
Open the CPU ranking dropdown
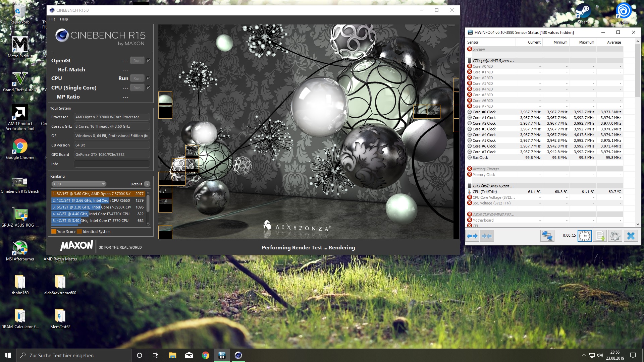(79, 184)
